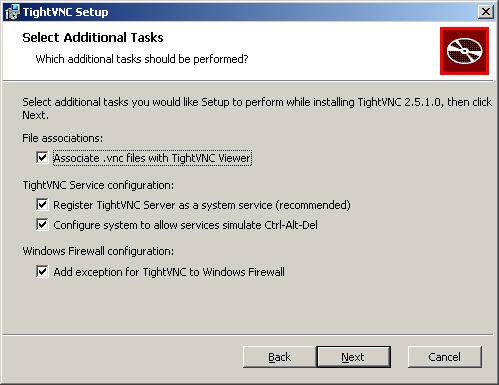
Task: Click the 'Windows Firewall configuration:' section label
Action: (x=98, y=251)
